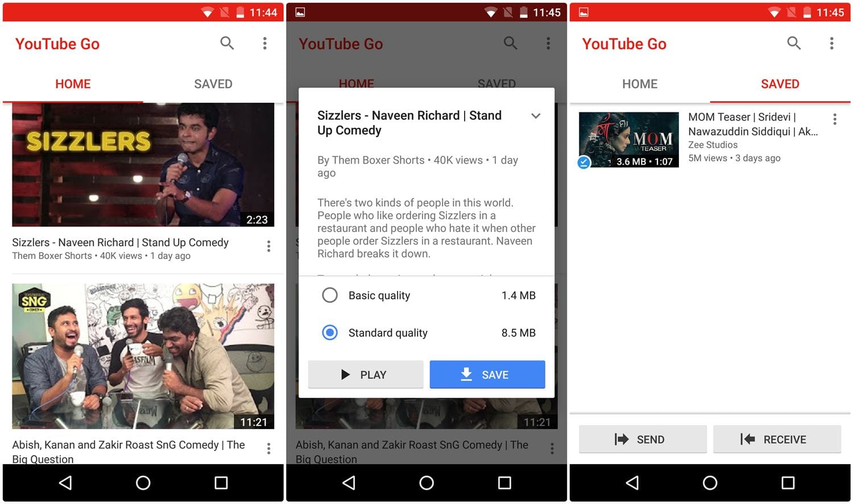The image size is (853, 504).
Task: Tap 'Abish, Kanan and Zakir Roast SnG Comedy' title on left screen
Action: 129,452
